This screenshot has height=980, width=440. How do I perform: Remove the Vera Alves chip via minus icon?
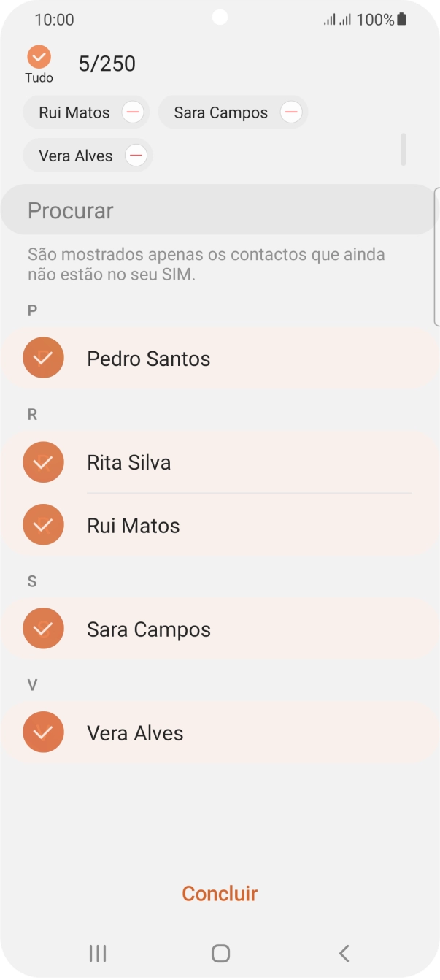(136, 155)
